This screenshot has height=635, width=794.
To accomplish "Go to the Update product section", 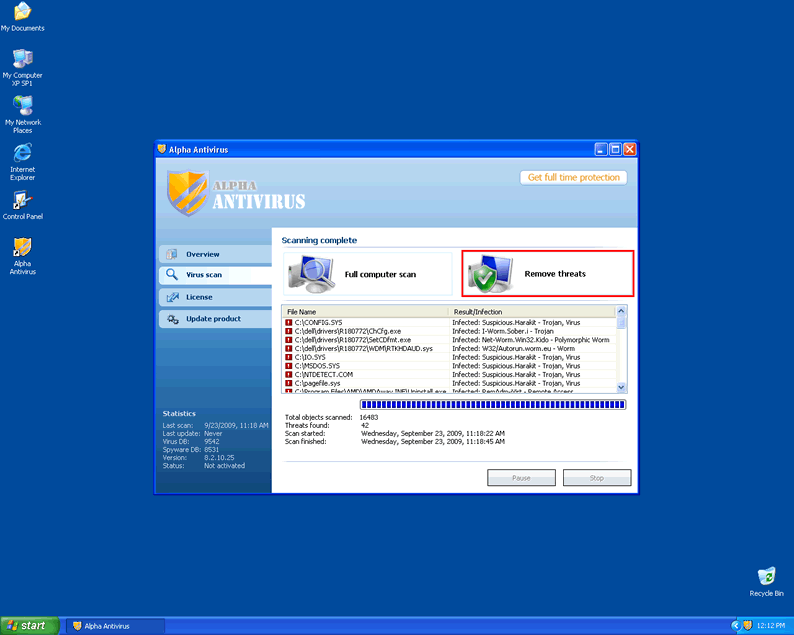I will (x=212, y=319).
